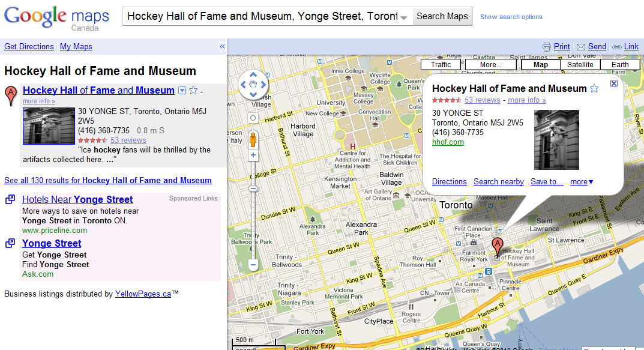Screen dimensions: 644x350
Task: Click the chain Link icon
Action: pos(616,47)
